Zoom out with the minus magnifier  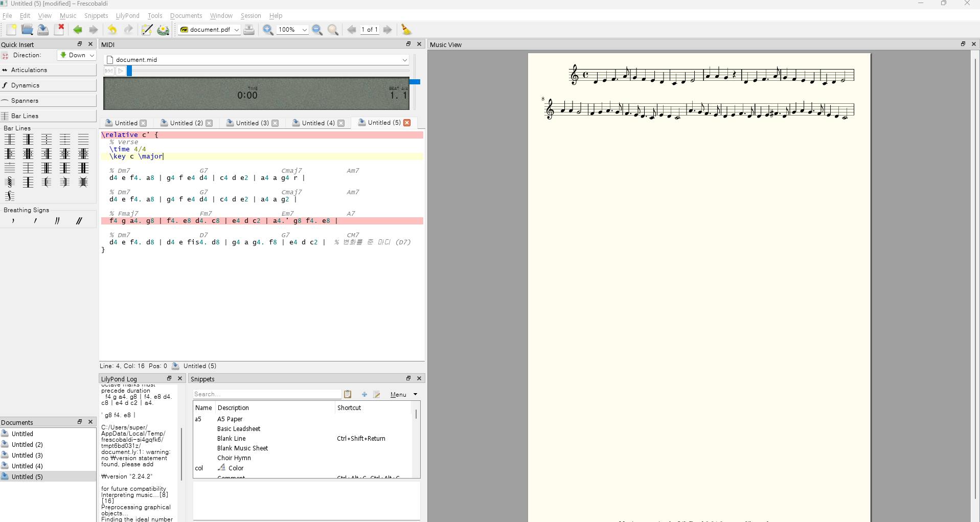click(317, 30)
